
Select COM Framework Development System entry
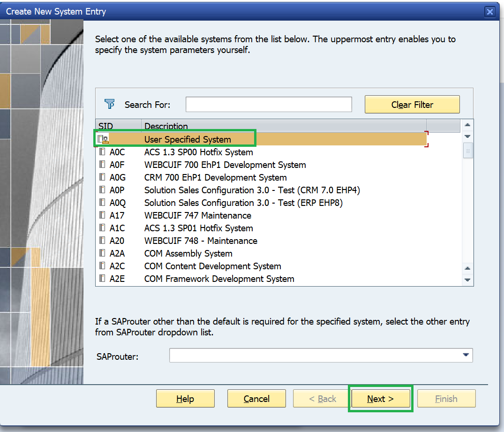219,279
